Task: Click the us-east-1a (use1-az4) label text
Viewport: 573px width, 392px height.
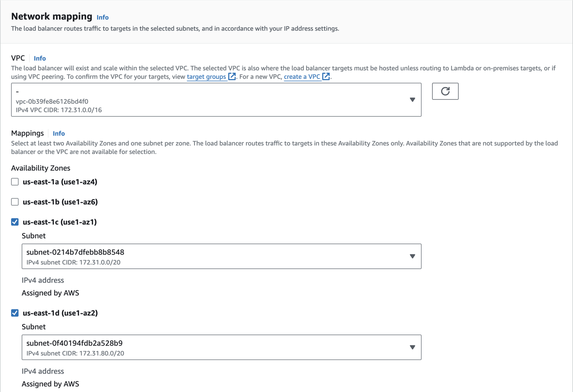Action: click(x=60, y=182)
